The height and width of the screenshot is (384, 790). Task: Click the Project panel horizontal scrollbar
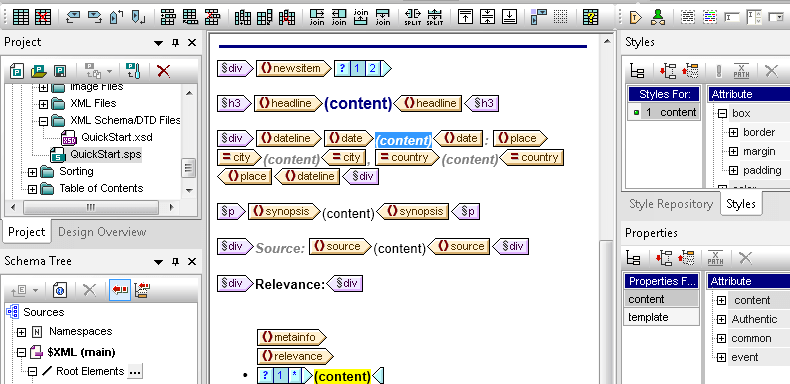click(x=91, y=207)
